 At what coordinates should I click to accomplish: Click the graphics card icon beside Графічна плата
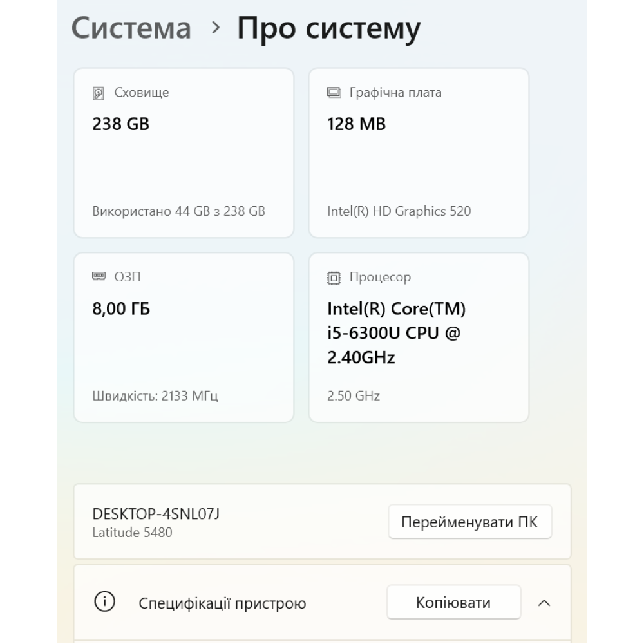pos(334,93)
